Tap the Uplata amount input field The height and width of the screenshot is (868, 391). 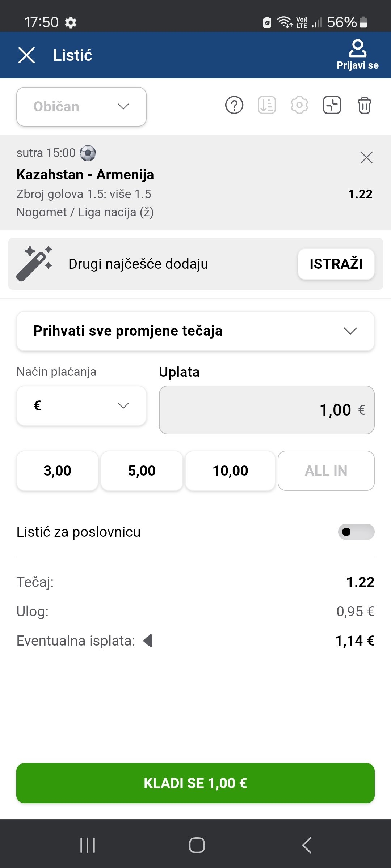click(x=267, y=410)
